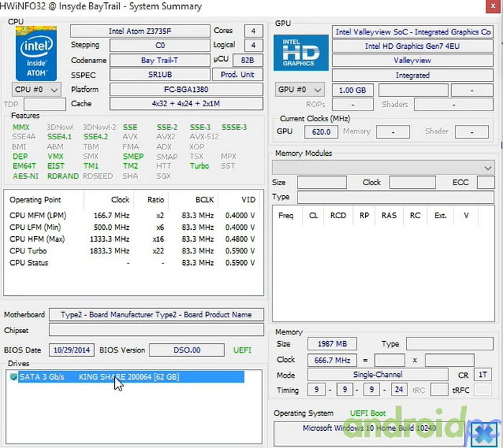
Task: Click the CPU LFM (Min) row
Action: pyautogui.click(x=132, y=227)
